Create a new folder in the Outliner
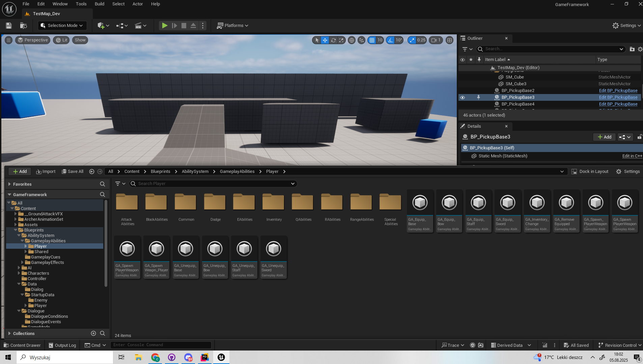This screenshot has width=643, height=364. tap(632, 49)
